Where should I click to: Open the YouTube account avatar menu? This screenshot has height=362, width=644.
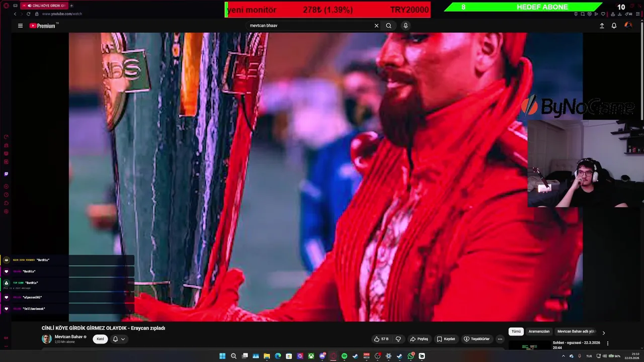pos(628,26)
